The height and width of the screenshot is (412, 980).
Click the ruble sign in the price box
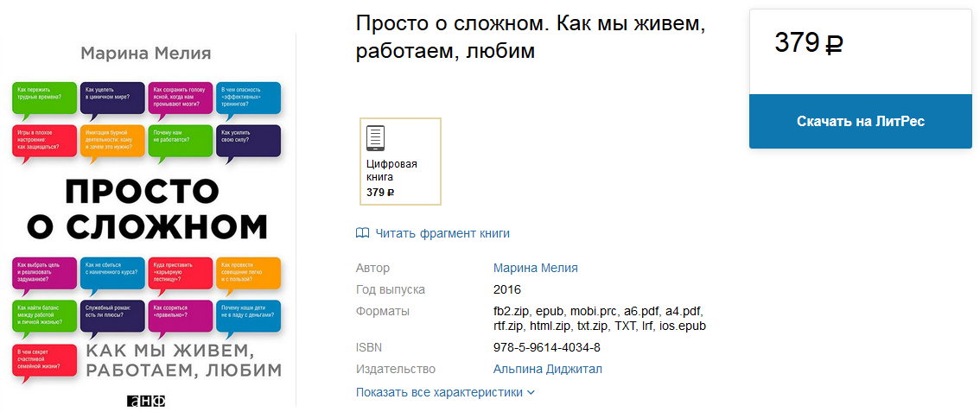[x=834, y=44]
